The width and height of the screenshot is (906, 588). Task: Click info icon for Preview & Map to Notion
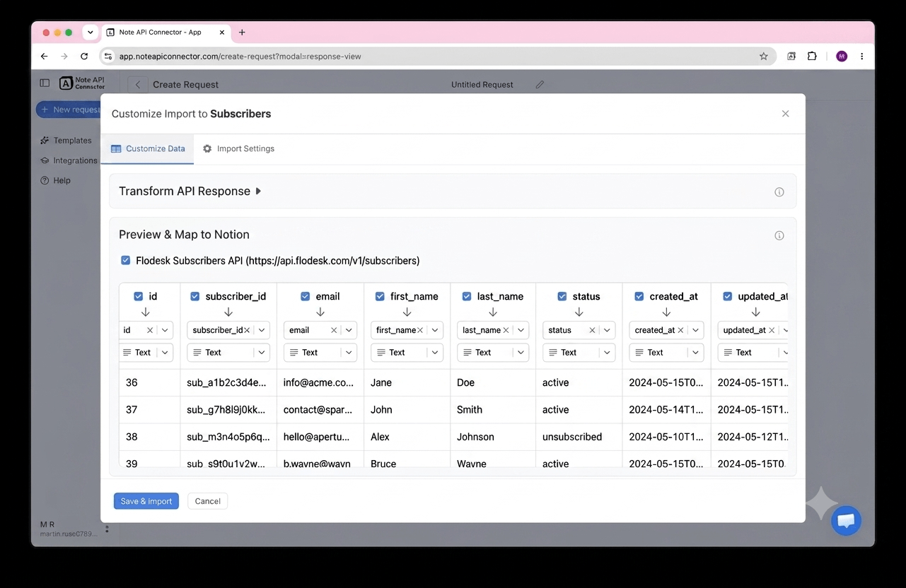(x=779, y=235)
